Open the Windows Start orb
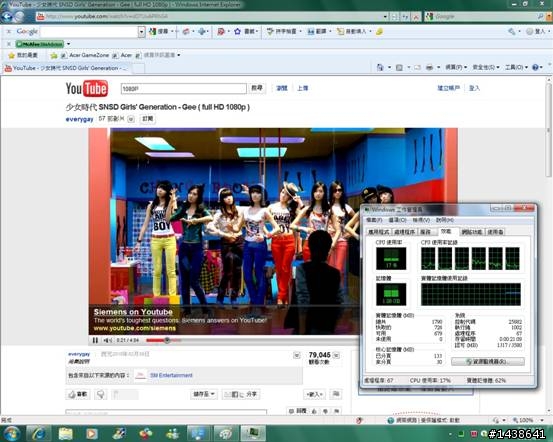The height and width of the screenshot is (442, 553). (x=11, y=434)
